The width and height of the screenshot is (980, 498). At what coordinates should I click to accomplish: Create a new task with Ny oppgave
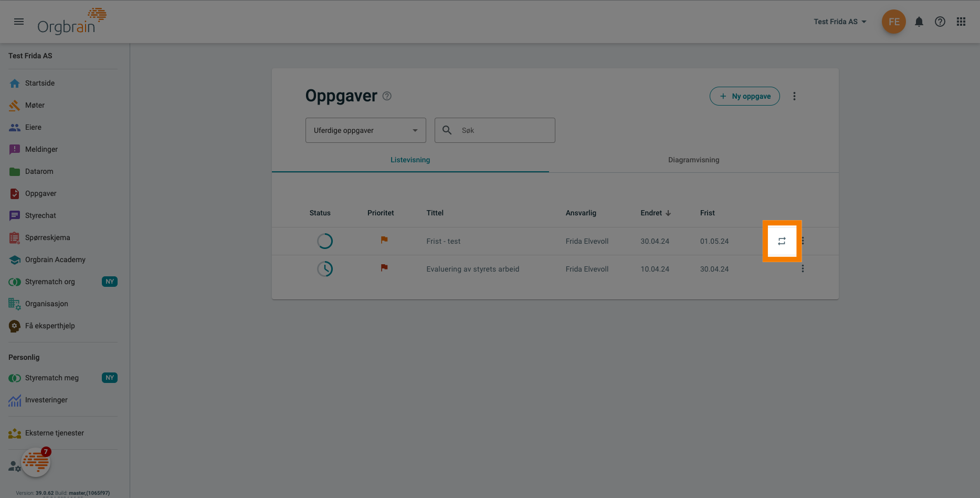click(744, 96)
